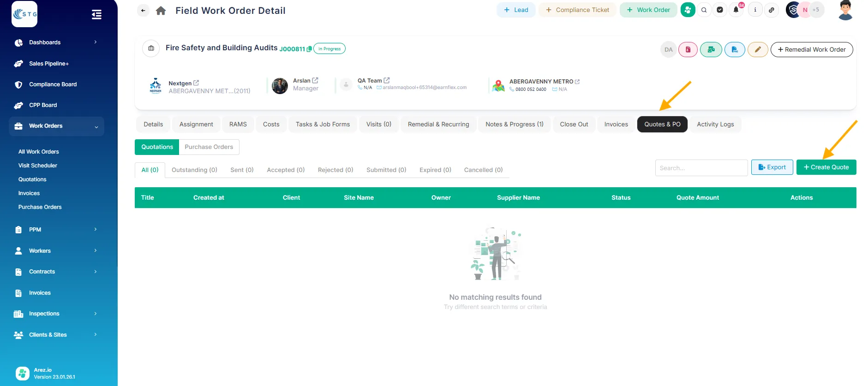
Task: Click the quotations Search input field
Action: point(701,168)
